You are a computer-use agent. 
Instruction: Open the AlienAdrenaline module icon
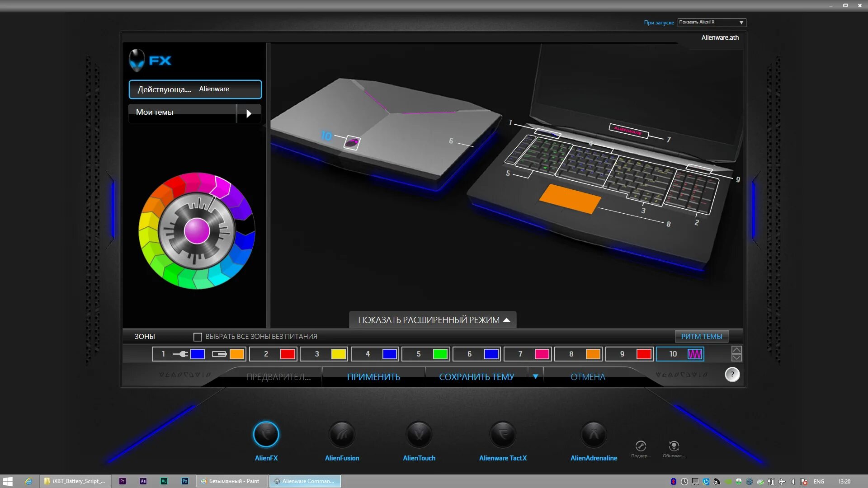pyautogui.click(x=594, y=435)
